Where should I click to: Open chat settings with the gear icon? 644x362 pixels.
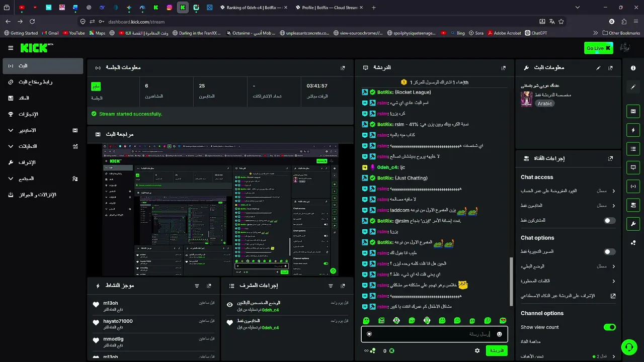click(477, 350)
